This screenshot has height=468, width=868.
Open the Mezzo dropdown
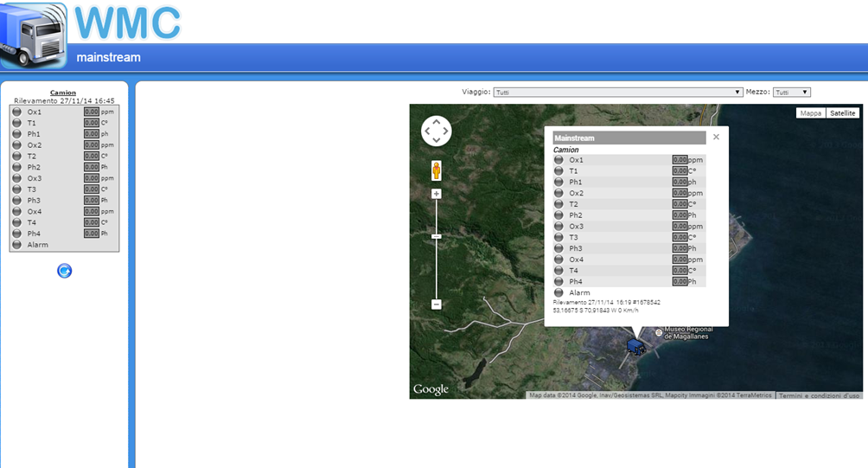tap(791, 92)
